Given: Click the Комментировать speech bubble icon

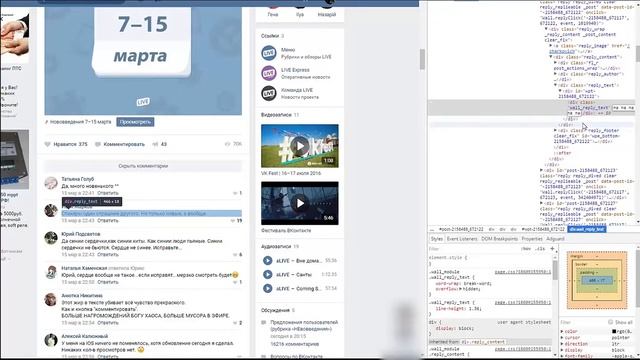Looking at the screenshot, I should tap(98, 144).
